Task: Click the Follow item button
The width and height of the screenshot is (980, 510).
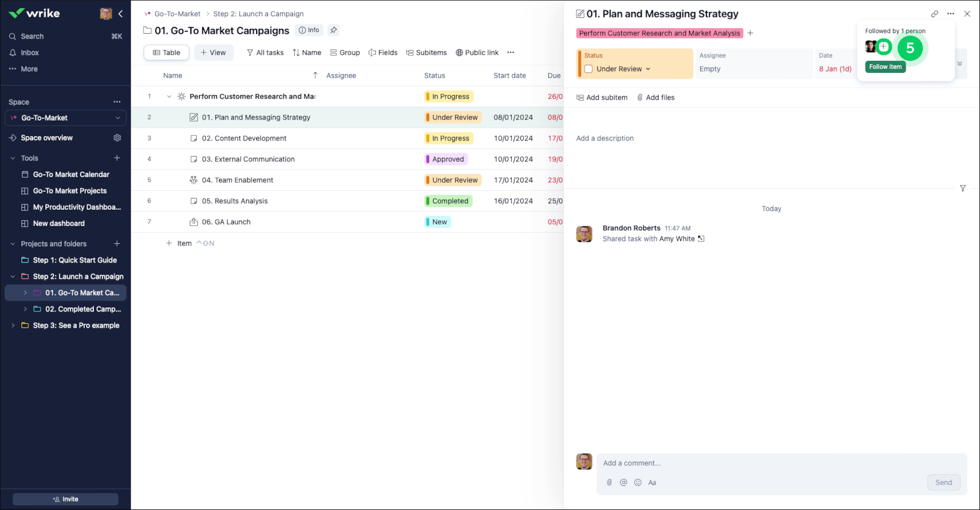Action: [x=885, y=67]
